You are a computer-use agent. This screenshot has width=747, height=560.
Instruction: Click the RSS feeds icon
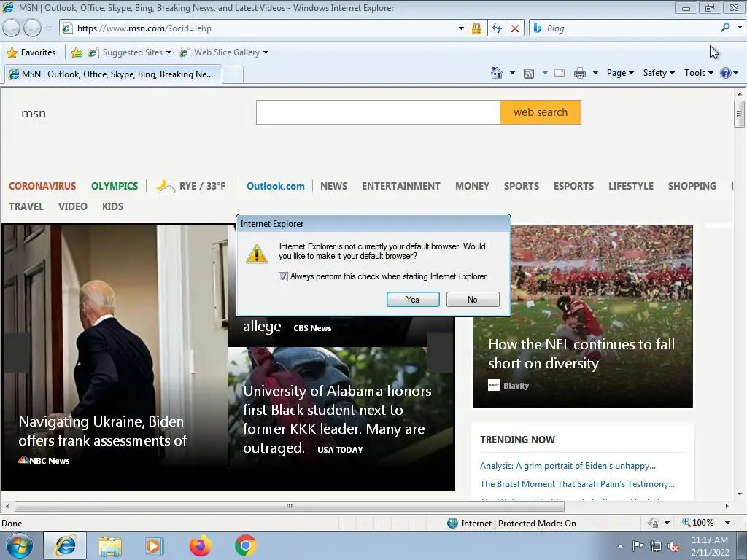[x=529, y=74]
